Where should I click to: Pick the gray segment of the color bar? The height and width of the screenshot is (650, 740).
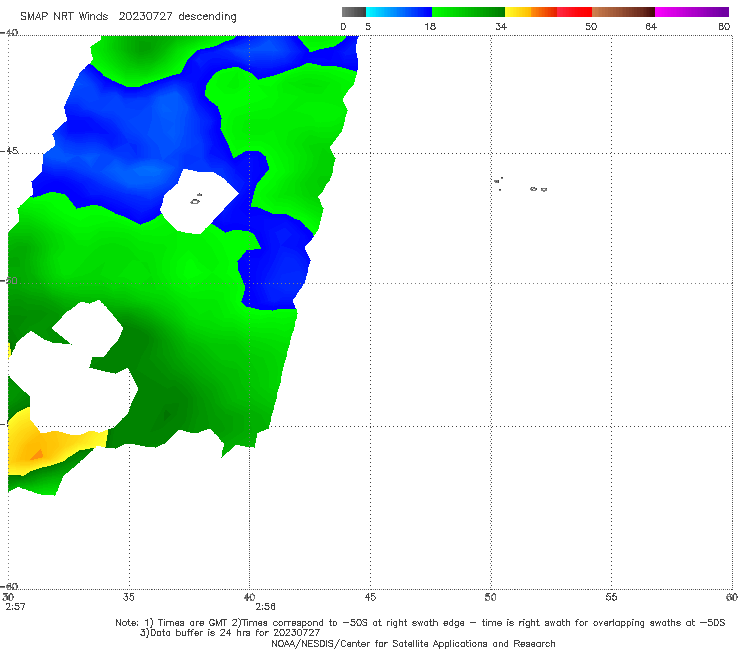[x=353, y=12]
